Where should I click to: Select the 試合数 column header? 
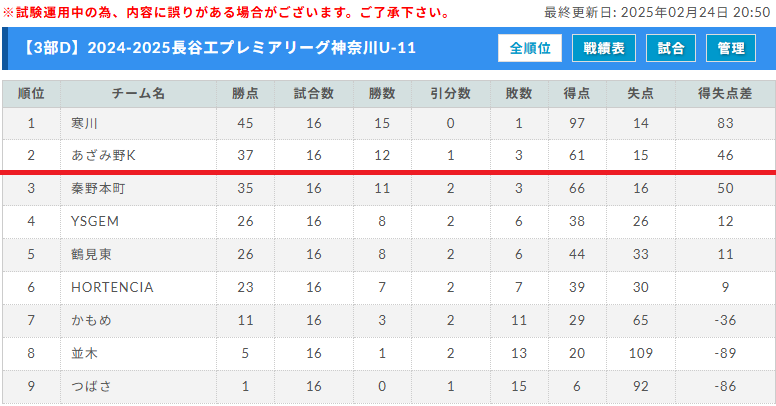tap(314, 94)
